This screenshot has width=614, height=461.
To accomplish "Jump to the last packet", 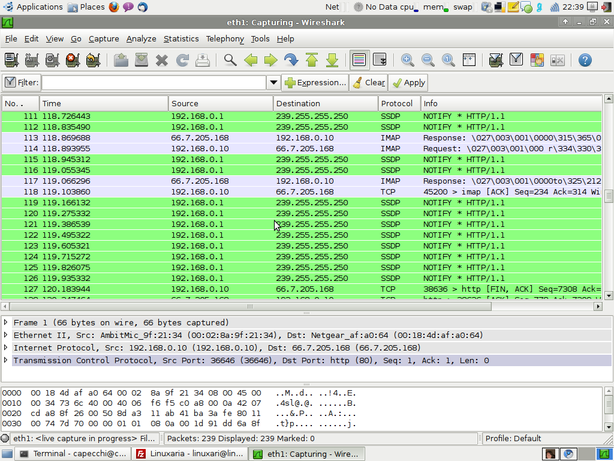I will click(x=332, y=60).
